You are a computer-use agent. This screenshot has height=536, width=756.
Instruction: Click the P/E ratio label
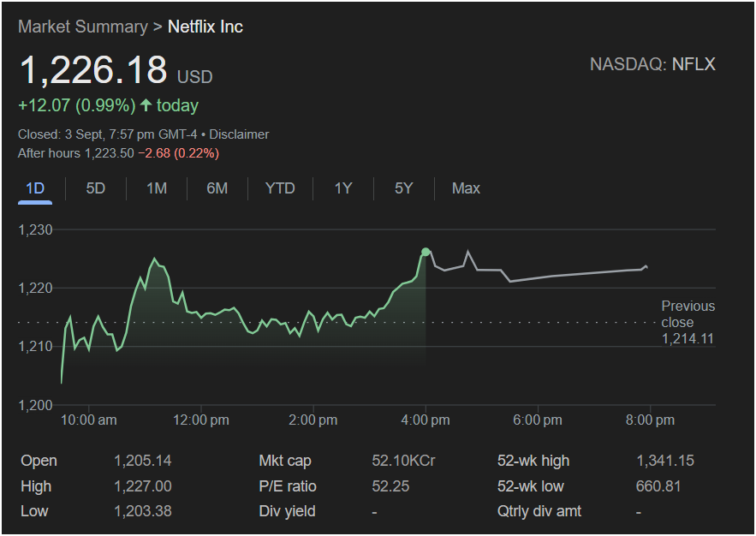[288, 486]
